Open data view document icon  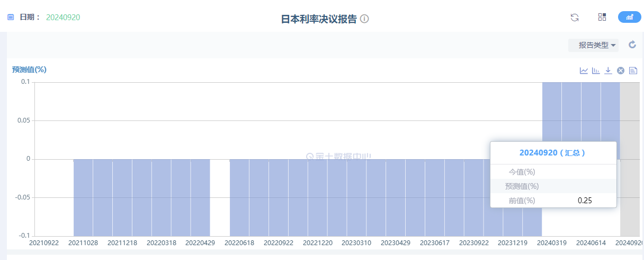click(633, 71)
